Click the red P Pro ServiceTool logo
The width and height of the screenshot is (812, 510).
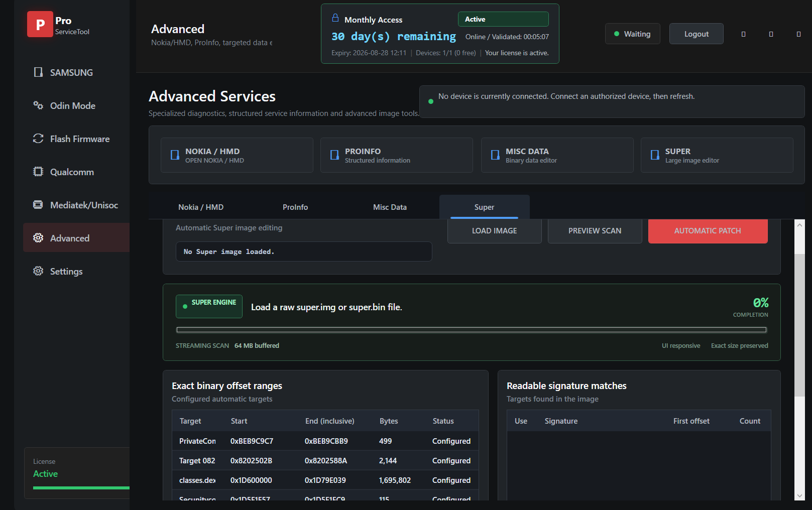click(x=40, y=24)
